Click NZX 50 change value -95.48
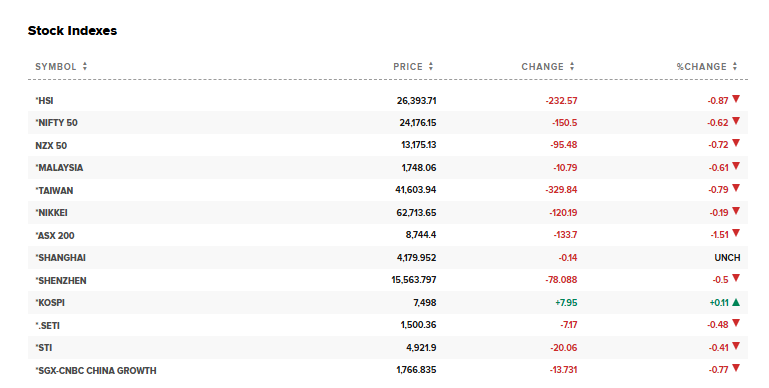 point(564,145)
